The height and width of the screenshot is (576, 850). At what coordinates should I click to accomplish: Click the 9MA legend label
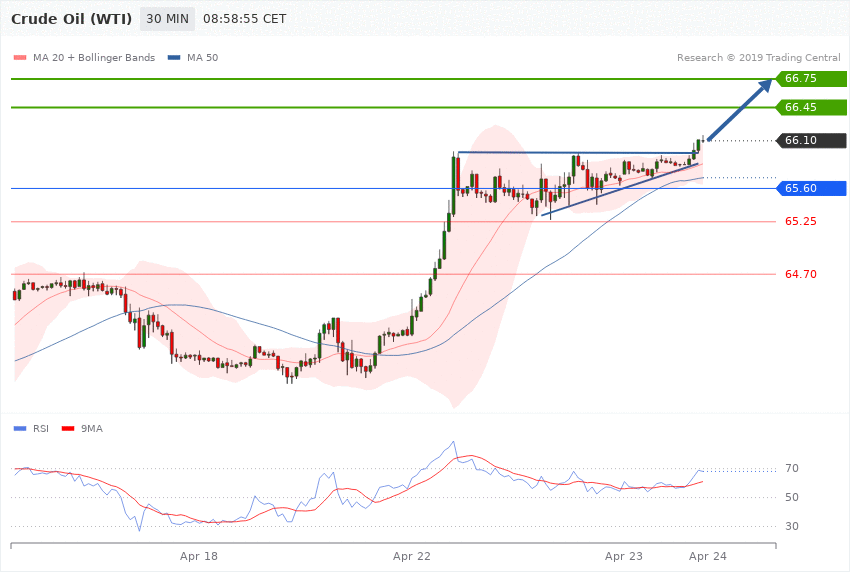pyautogui.click(x=92, y=429)
